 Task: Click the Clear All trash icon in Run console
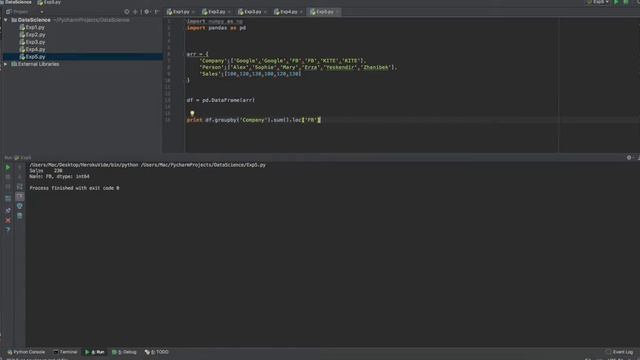[x=20, y=216]
